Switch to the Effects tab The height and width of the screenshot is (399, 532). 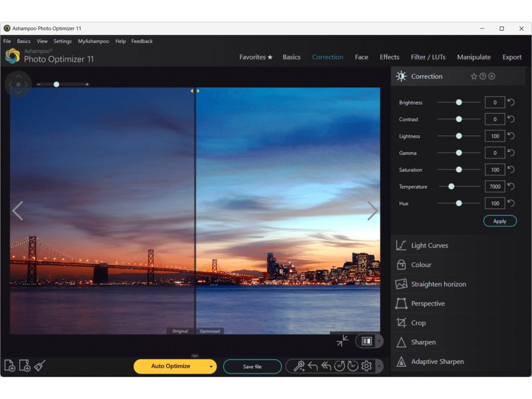click(x=389, y=57)
